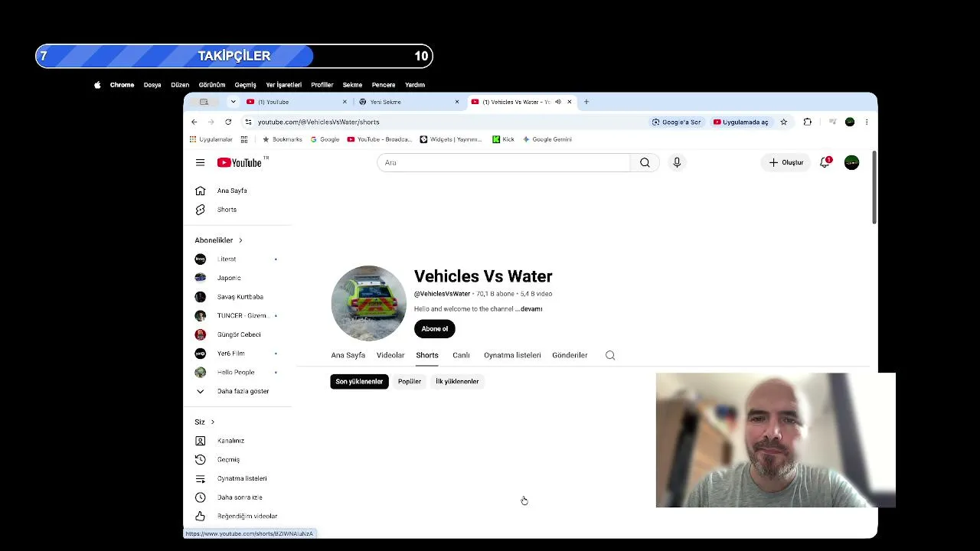Screen dimensions: 980x551
Task: Open the Uygulamalar apps shortcut
Action: coord(211,139)
